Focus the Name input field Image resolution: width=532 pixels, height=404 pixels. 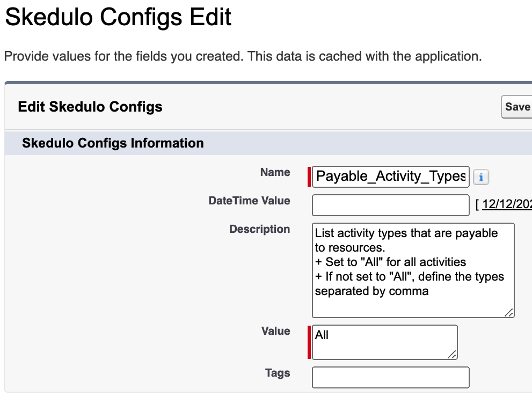pyautogui.click(x=390, y=177)
